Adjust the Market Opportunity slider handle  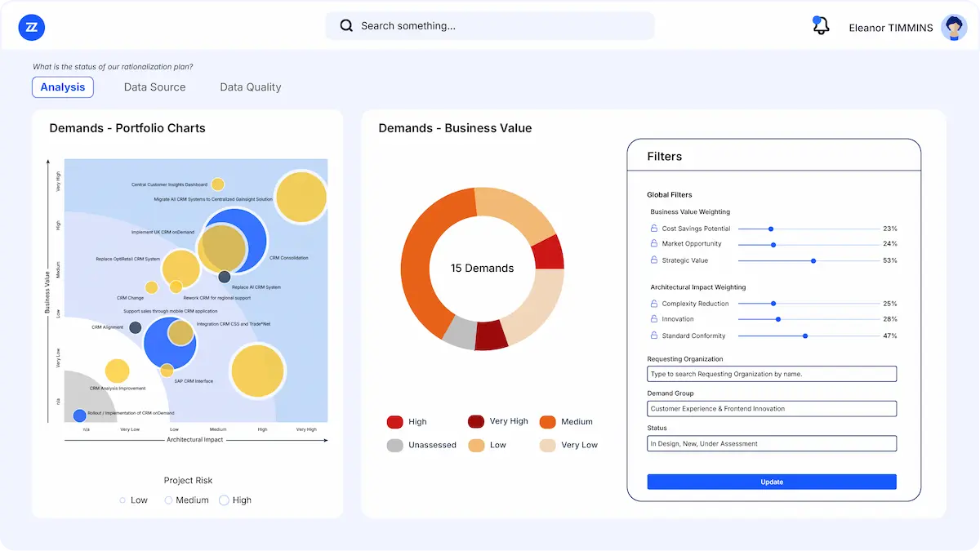(773, 244)
